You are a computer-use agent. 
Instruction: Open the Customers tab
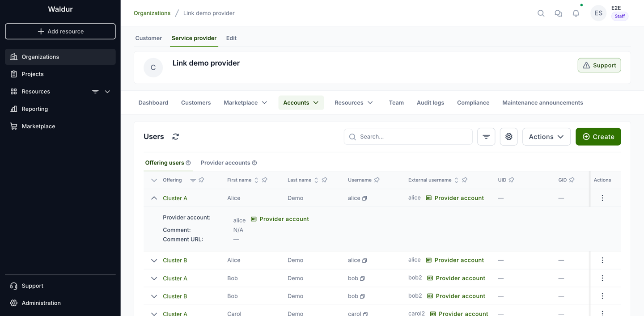pyautogui.click(x=196, y=103)
